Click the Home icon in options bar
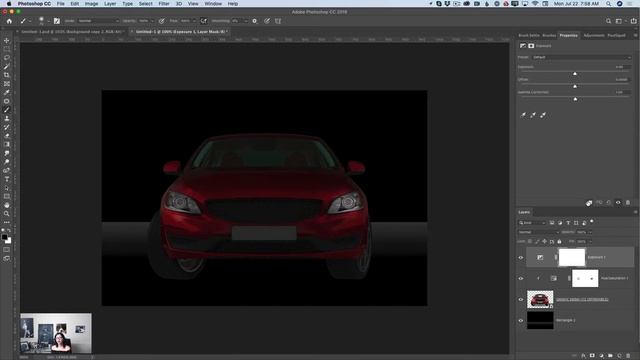 (x=9, y=21)
